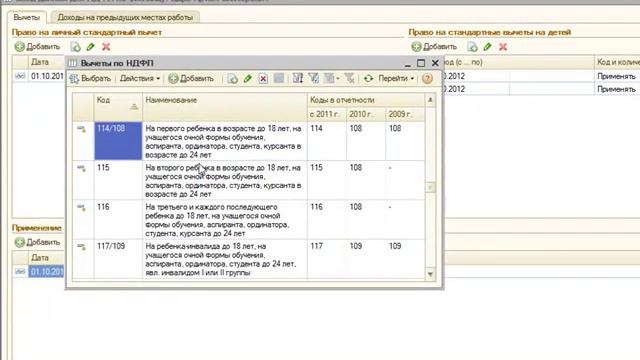Copy selected deduction via the copy icon in dialog toolbar
Viewport: 640px width, 360px height.
tap(233, 78)
